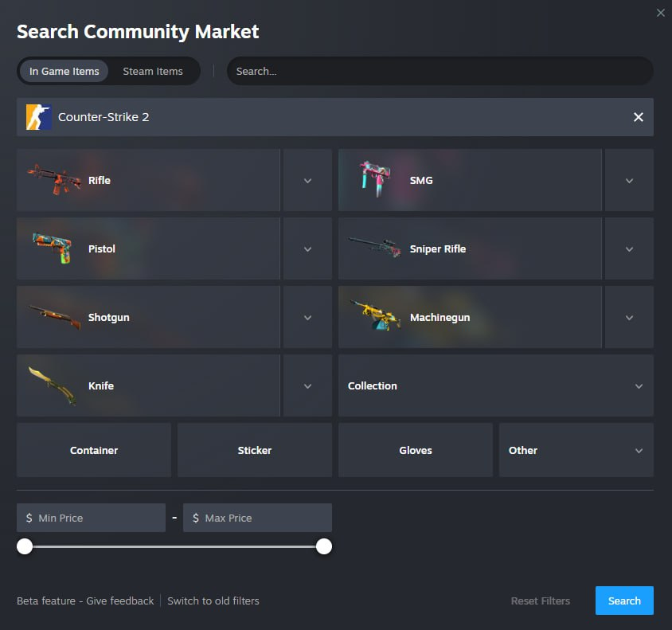Select the In Game Items tab
Screen dimensions: 672x630
(64, 71)
